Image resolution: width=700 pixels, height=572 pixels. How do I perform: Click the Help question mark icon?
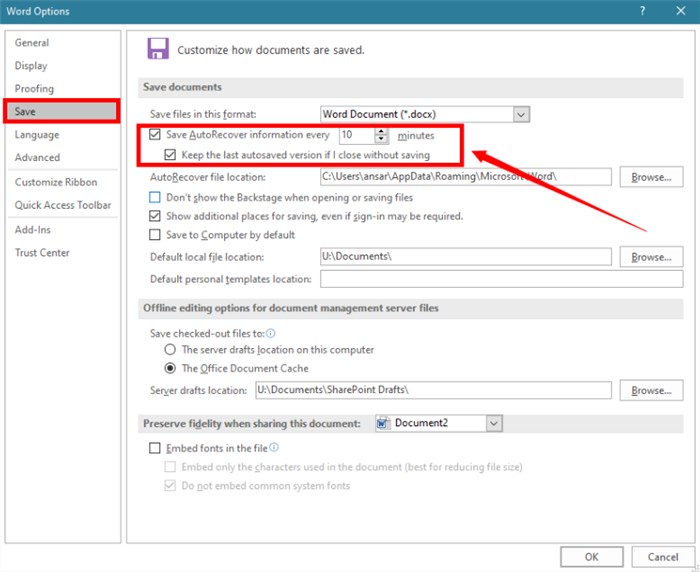click(642, 11)
